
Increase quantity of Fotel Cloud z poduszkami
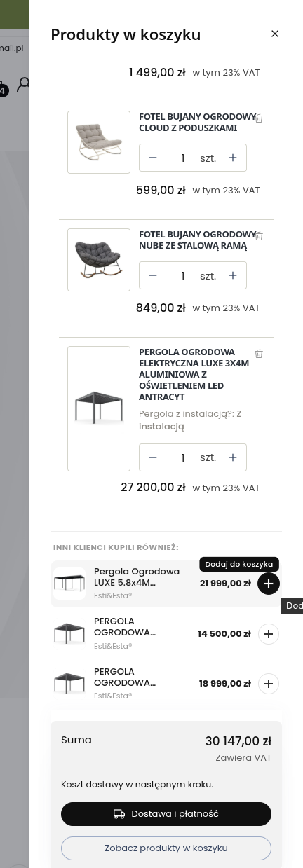[x=233, y=158]
